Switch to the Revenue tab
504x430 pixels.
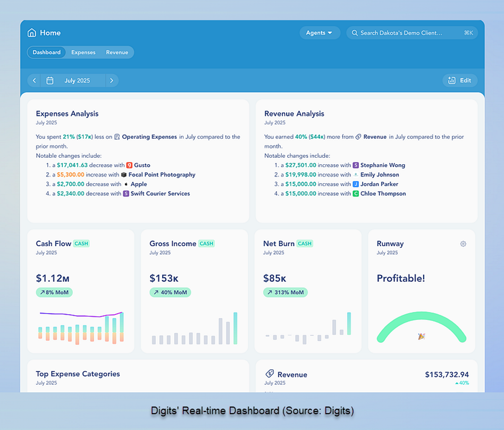(117, 53)
